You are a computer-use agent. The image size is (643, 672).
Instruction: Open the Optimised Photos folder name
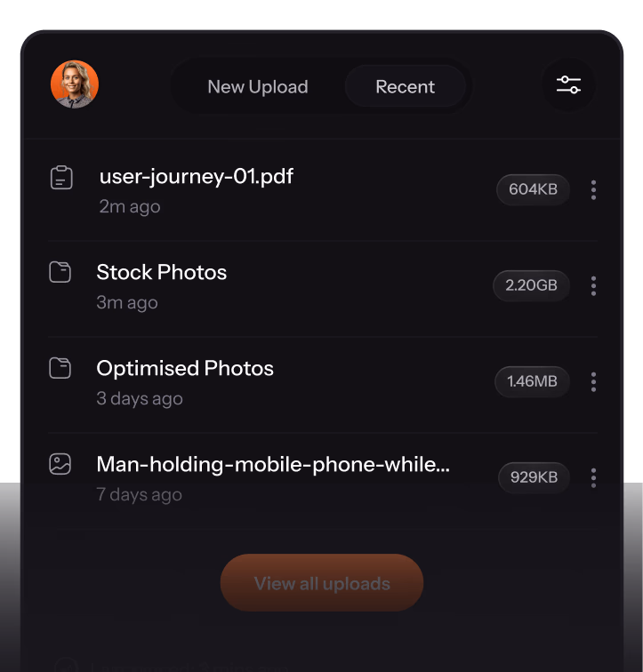(185, 368)
